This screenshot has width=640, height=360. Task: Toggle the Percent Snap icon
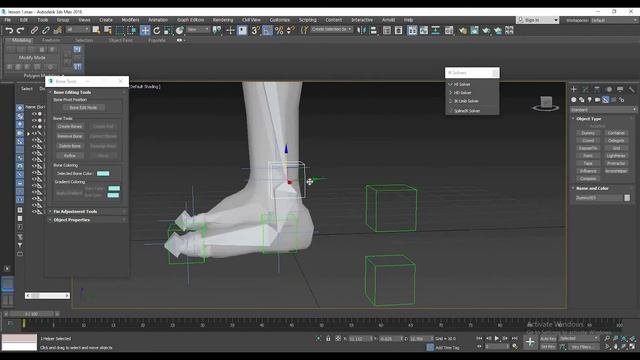(279, 30)
